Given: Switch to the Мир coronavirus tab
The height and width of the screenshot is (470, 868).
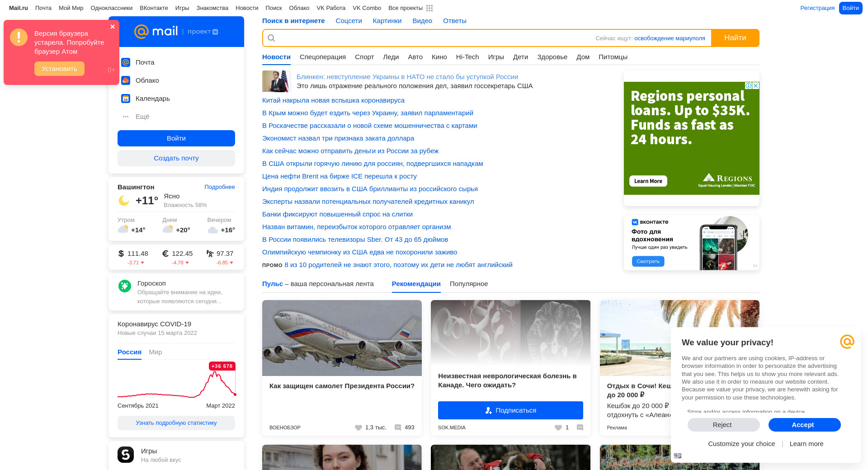Looking at the screenshot, I should click(x=155, y=352).
